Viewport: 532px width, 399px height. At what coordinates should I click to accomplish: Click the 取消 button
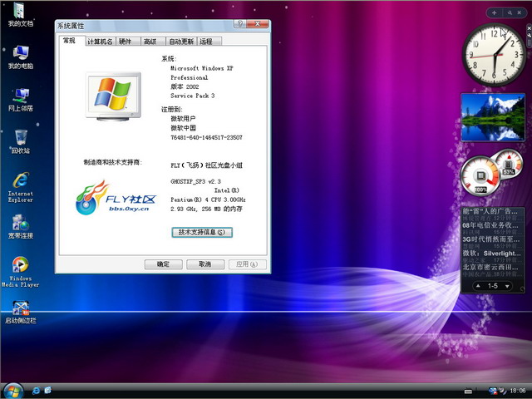tap(205, 264)
